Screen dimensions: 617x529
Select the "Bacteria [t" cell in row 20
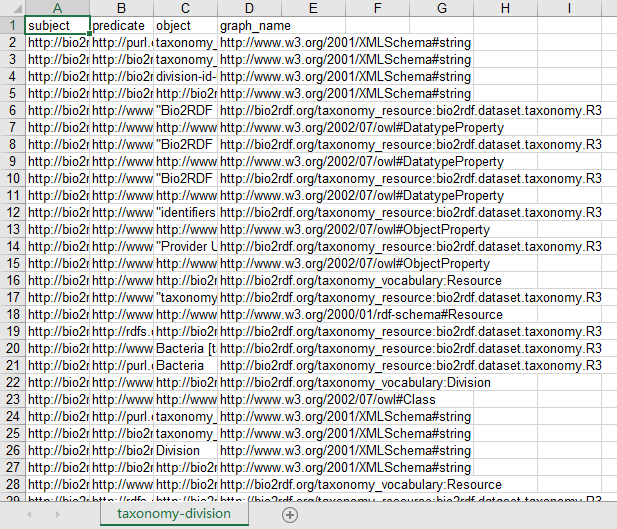[185, 348]
